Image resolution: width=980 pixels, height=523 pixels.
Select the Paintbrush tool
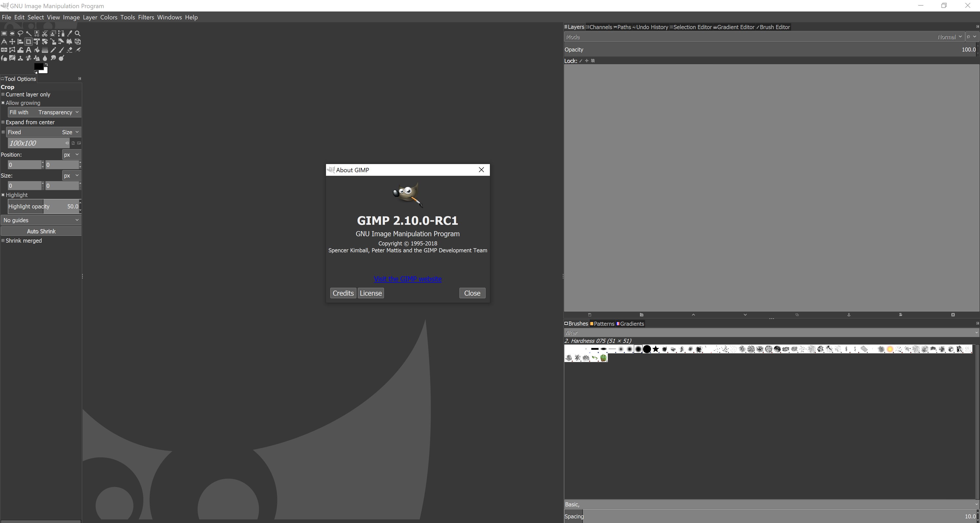tap(61, 50)
